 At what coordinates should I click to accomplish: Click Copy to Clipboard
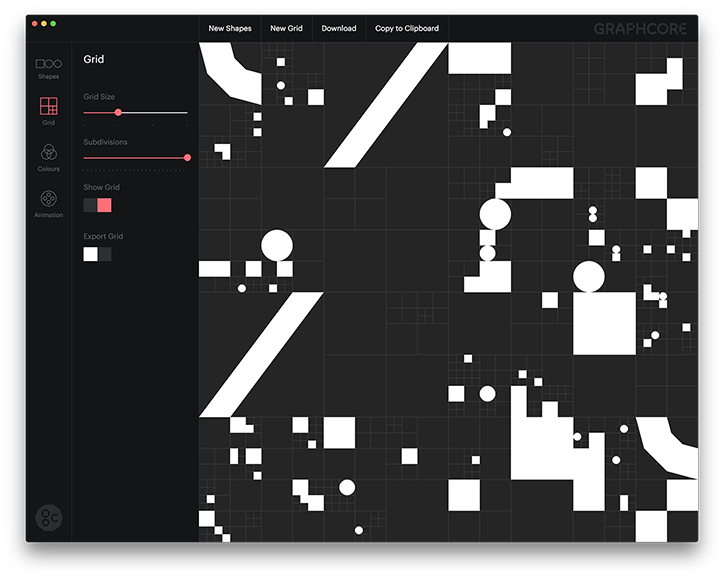406,28
